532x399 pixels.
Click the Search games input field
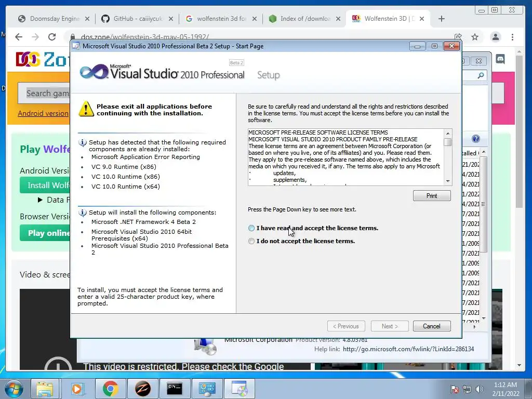(x=44, y=94)
